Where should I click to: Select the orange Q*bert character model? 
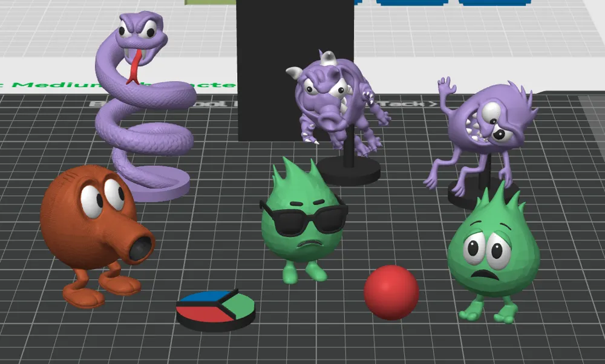(x=97, y=236)
